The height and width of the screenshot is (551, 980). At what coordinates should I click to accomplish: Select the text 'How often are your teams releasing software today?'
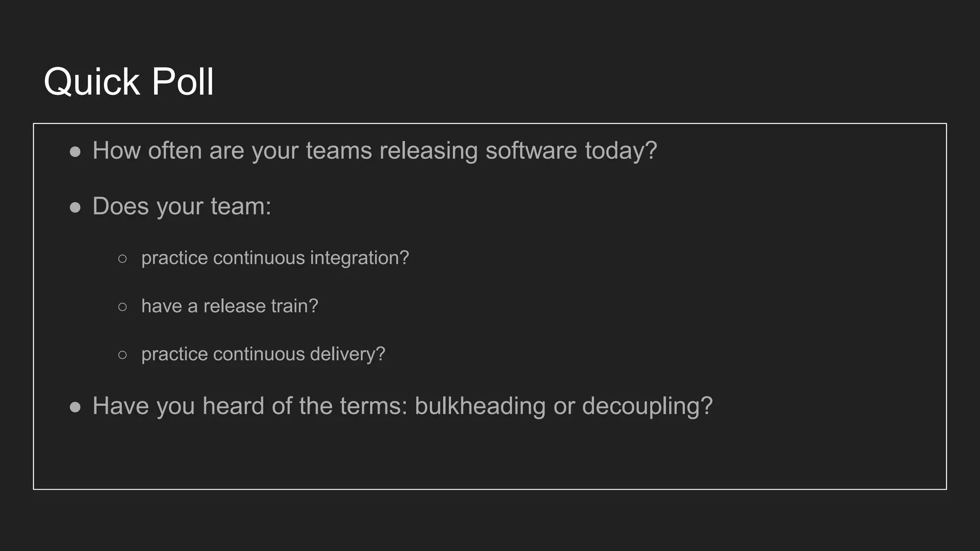point(375,151)
